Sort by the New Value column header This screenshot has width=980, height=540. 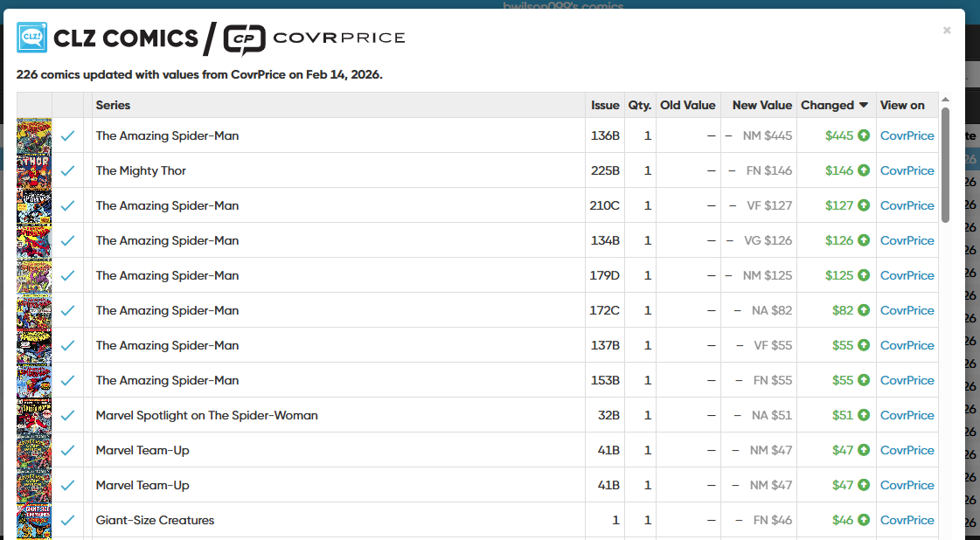coord(761,105)
